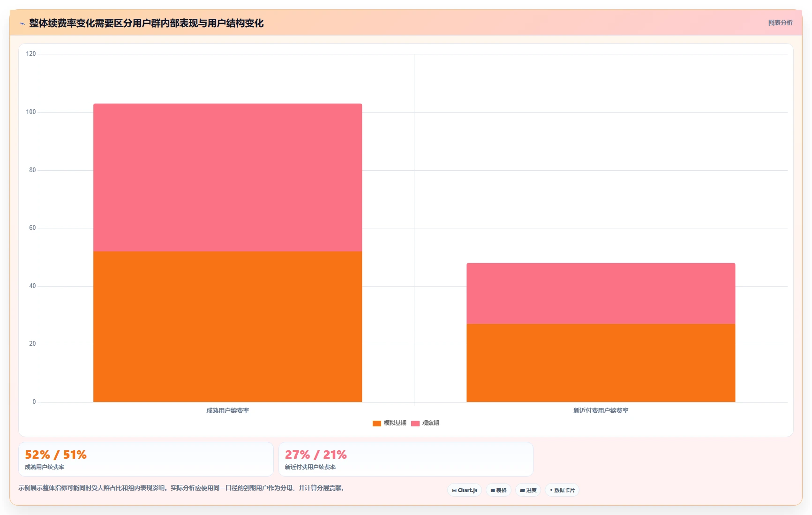
Task: Click the 27% / 21% data card value
Action: [316, 454]
